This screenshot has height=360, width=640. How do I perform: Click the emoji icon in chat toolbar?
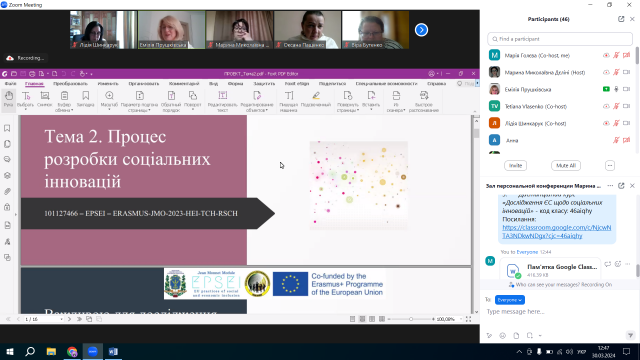pos(502,336)
